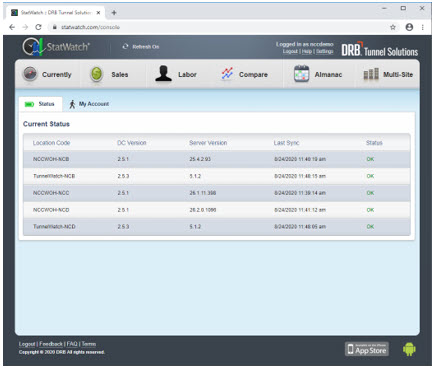Click the Android robot icon

pos(409,349)
